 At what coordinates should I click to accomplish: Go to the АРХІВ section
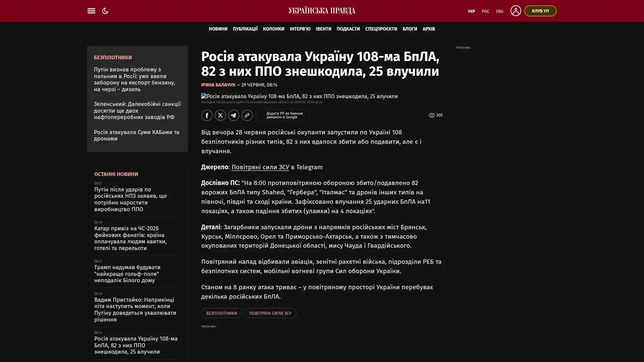pyautogui.click(x=429, y=29)
